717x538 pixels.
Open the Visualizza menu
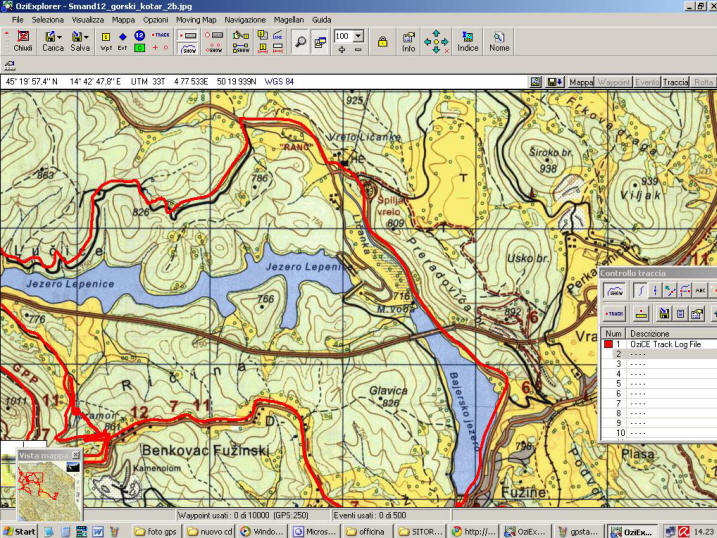click(88, 20)
